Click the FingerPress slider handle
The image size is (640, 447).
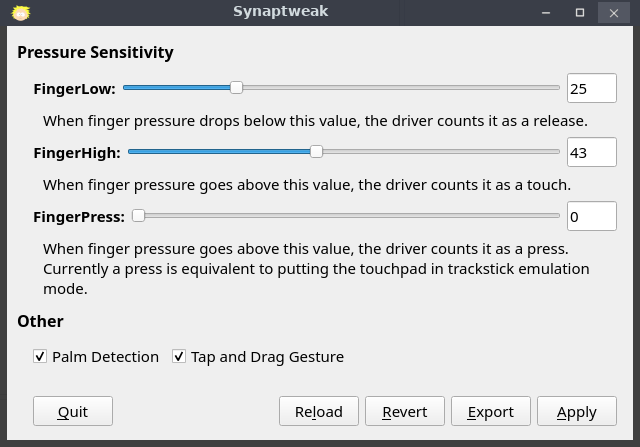tap(139, 216)
